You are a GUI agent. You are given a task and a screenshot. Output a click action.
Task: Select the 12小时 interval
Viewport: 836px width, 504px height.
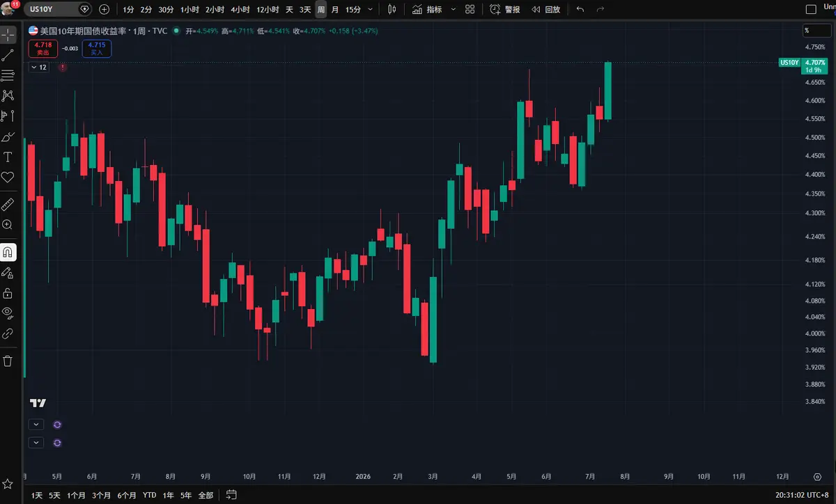pyautogui.click(x=268, y=10)
